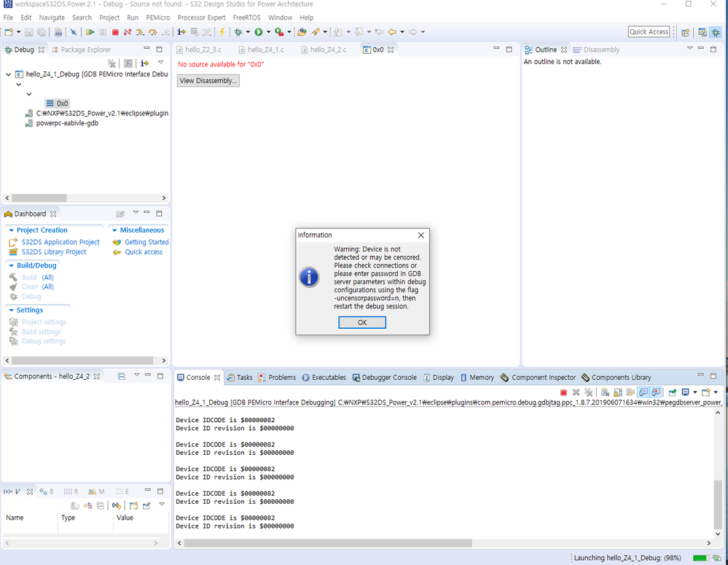Open dropdown arrow beside New file icon
728x565 pixels.
(x=18, y=32)
